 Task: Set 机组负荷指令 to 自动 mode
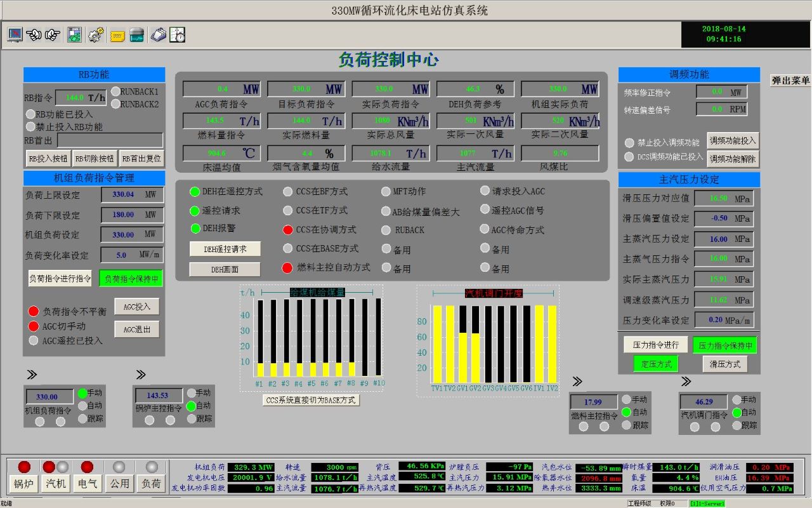click(82, 406)
